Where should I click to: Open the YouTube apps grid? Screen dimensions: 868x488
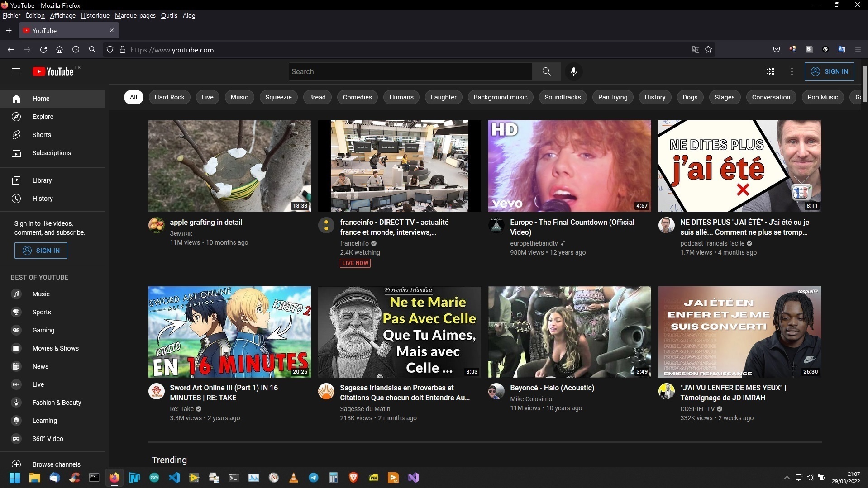tap(770, 71)
